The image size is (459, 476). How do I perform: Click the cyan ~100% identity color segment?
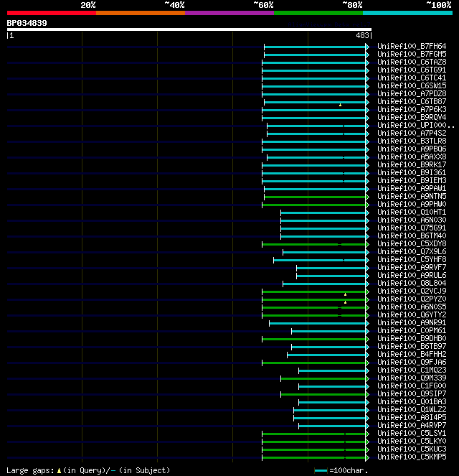[408, 13]
